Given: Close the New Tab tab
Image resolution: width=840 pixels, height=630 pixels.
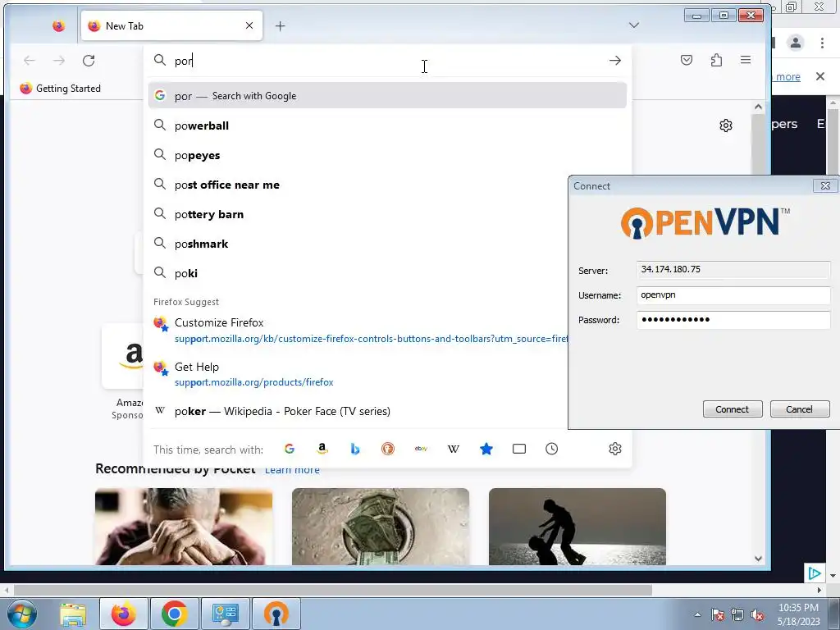Looking at the screenshot, I should pyautogui.click(x=249, y=25).
